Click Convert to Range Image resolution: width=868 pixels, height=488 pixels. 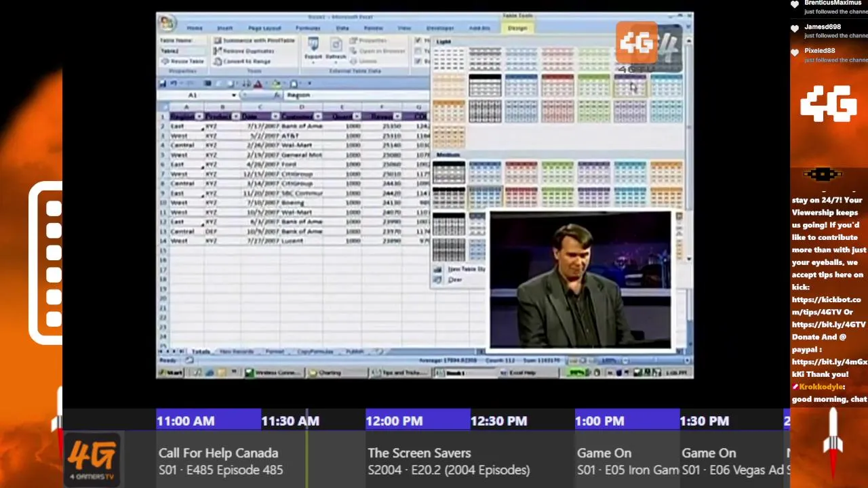tap(241, 61)
